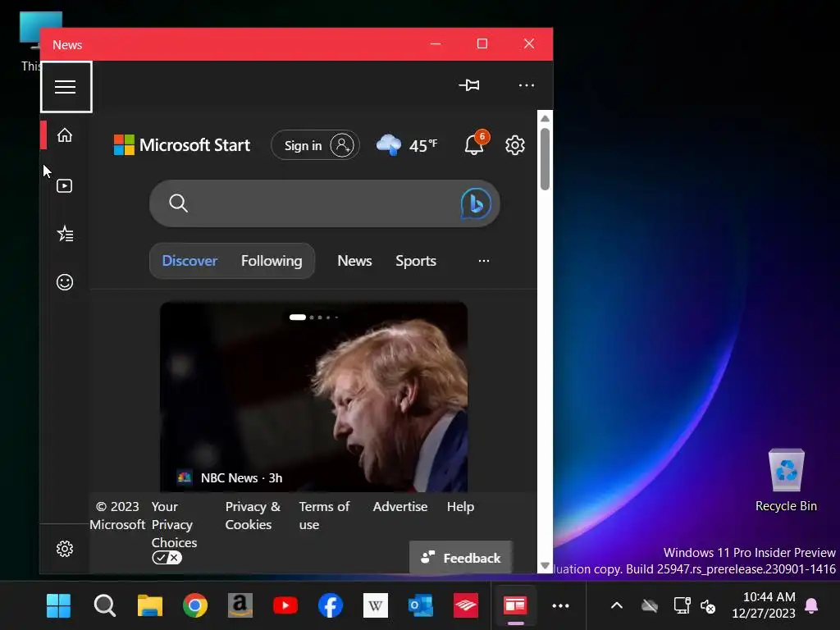Launch Google Chrome from taskbar

pyautogui.click(x=195, y=606)
